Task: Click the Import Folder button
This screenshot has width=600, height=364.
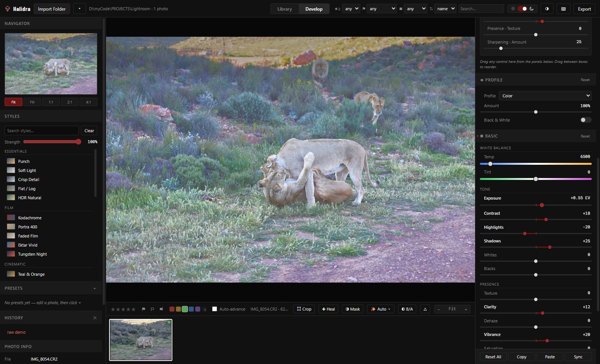Action: point(52,9)
